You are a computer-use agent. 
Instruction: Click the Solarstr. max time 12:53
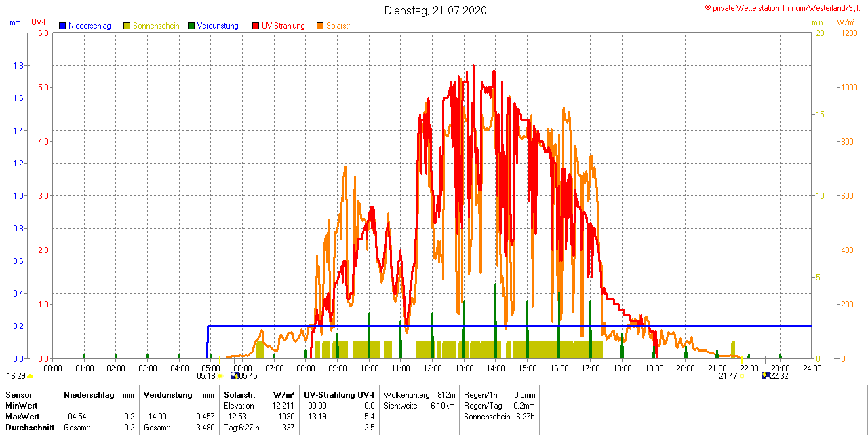click(x=237, y=417)
